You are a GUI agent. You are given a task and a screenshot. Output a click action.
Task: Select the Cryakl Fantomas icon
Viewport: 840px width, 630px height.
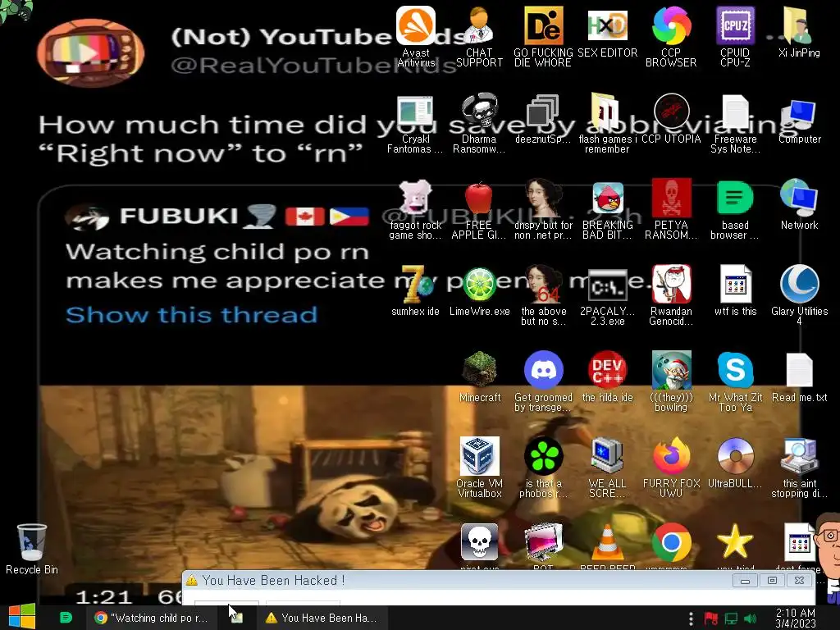[415, 125]
